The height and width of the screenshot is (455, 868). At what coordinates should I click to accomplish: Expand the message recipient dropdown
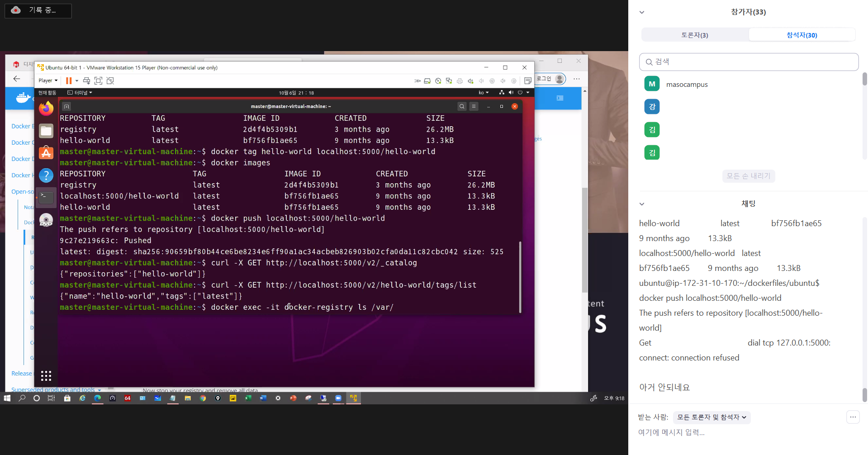click(711, 417)
